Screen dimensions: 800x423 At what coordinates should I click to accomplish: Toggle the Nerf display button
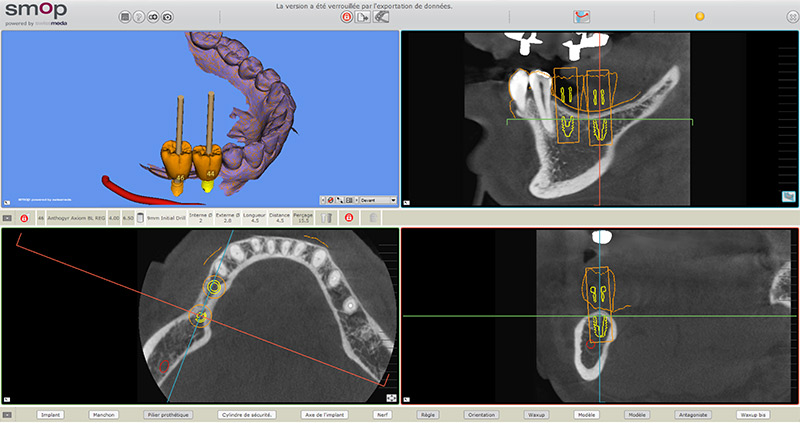pos(381,413)
